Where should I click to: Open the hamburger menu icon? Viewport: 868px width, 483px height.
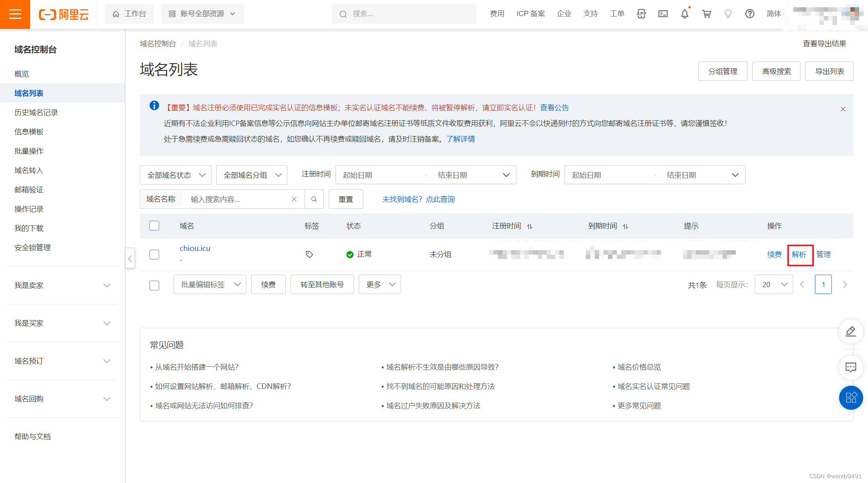click(x=15, y=14)
